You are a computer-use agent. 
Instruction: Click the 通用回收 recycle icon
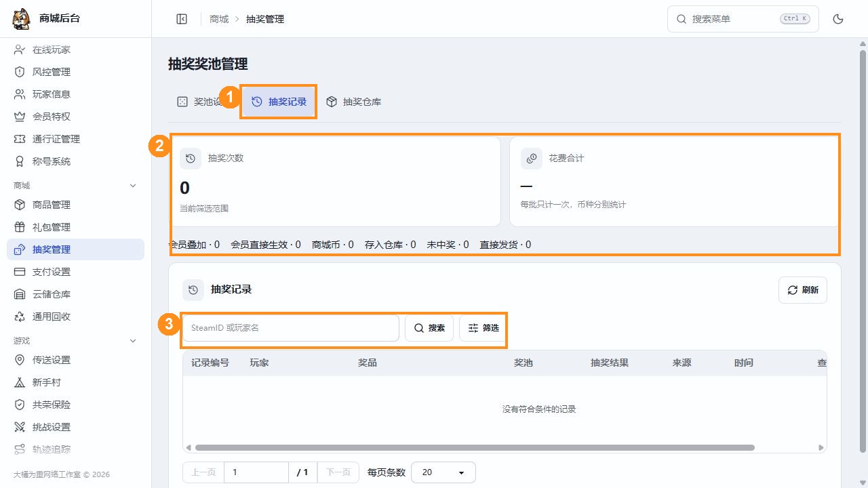point(20,317)
